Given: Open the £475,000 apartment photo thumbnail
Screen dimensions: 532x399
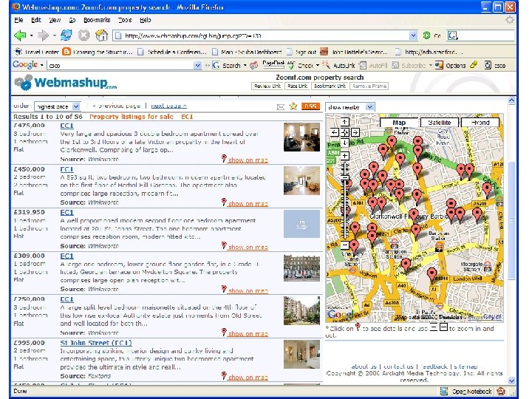Looking at the screenshot, I should pos(301,137).
